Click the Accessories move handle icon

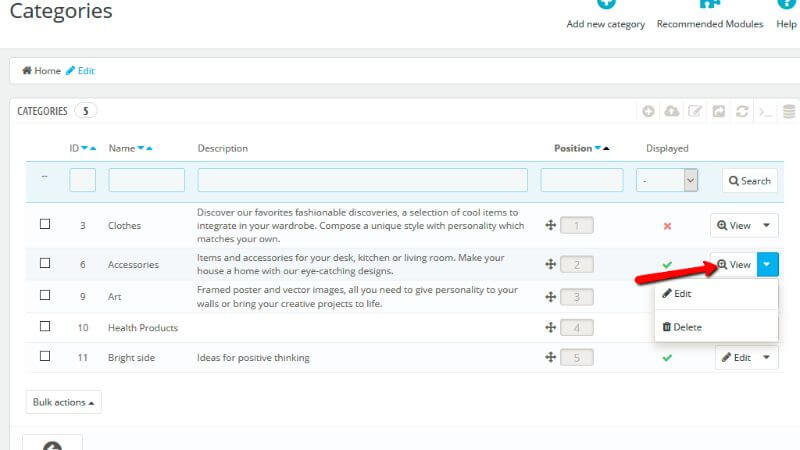pyautogui.click(x=551, y=264)
